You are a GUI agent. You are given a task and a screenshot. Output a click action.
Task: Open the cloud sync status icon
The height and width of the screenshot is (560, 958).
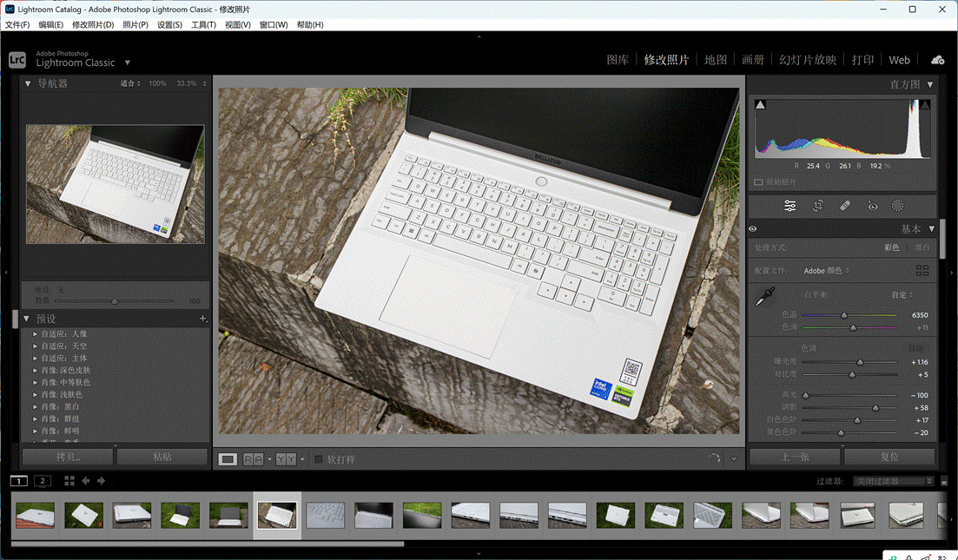(937, 60)
